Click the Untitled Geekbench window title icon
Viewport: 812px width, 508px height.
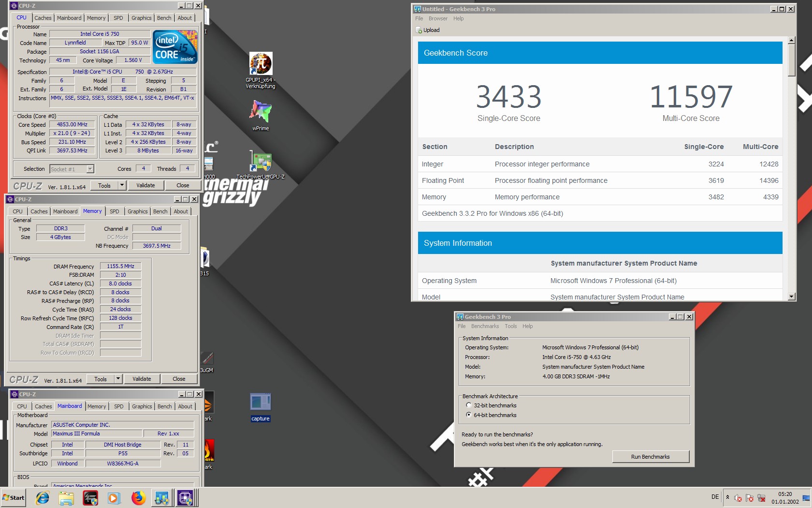tap(418, 9)
